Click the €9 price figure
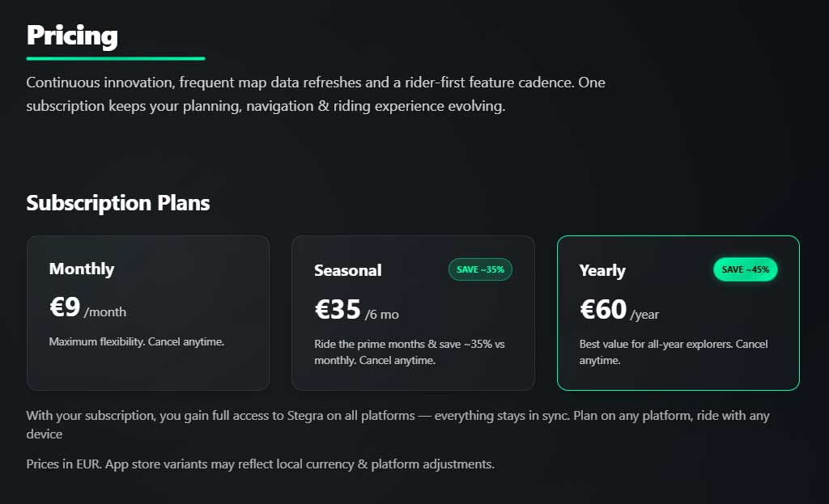829x504 pixels. [x=65, y=307]
